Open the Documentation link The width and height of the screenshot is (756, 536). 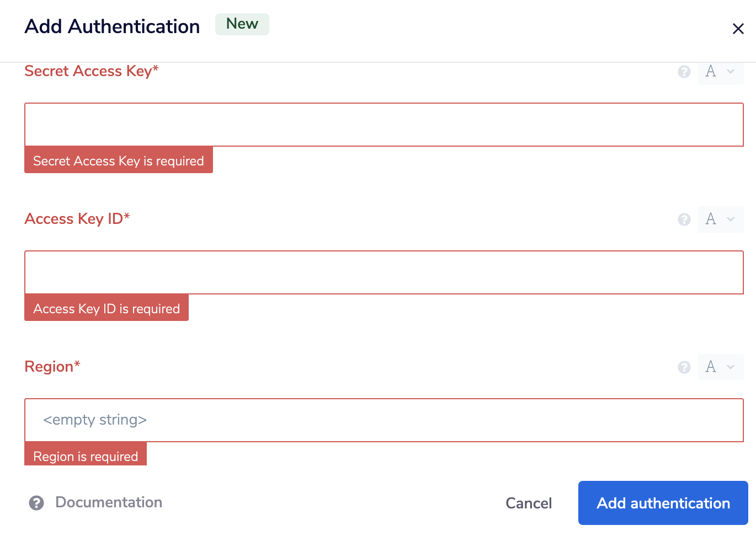[108, 502]
